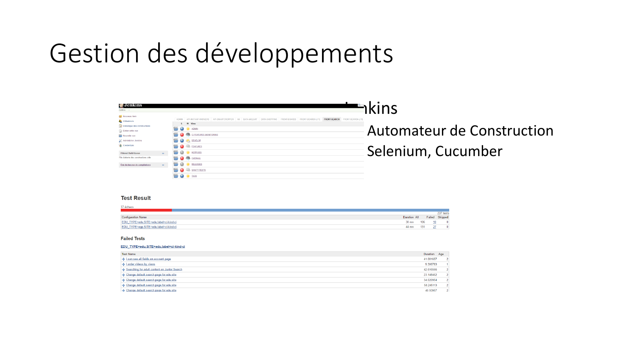
Task: Open the DATA-MOZART view tab
Action: point(250,119)
